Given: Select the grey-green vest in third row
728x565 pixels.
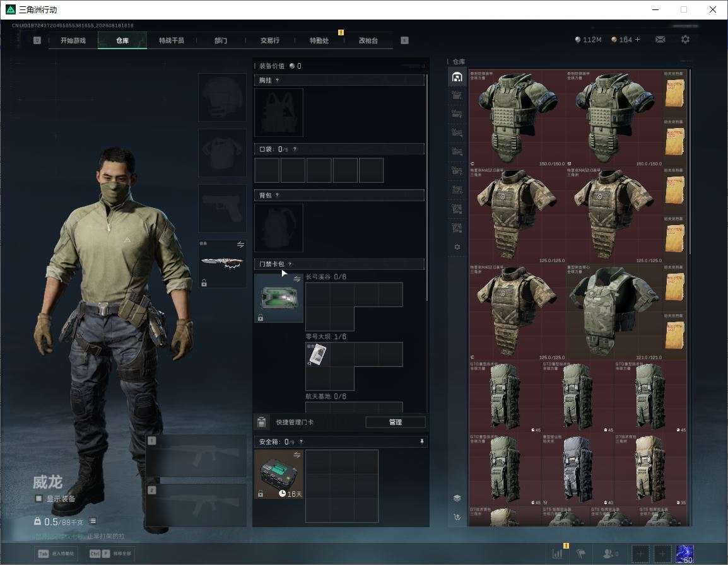Looking at the screenshot, I should click(614, 312).
